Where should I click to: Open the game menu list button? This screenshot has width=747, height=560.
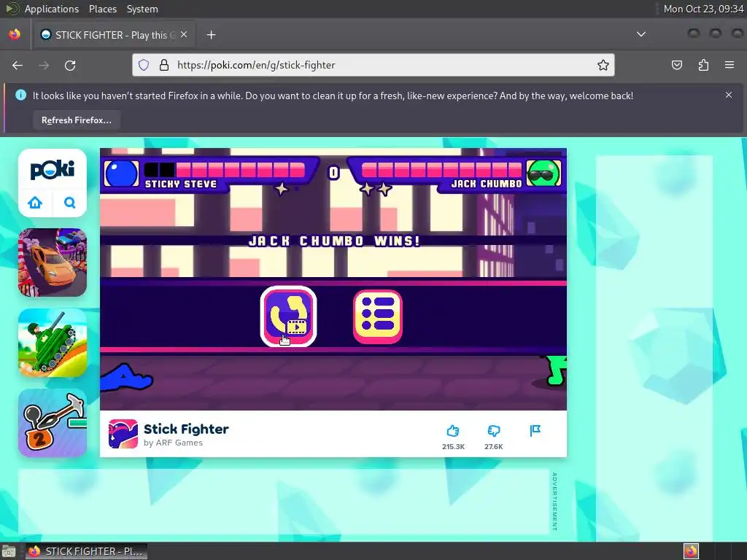pos(378,316)
